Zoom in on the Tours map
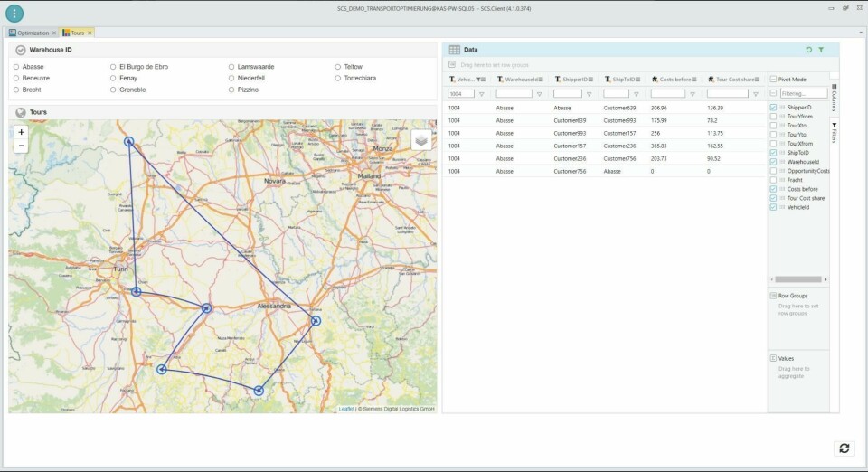This screenshot has height=472, width=868. point(22,132)
